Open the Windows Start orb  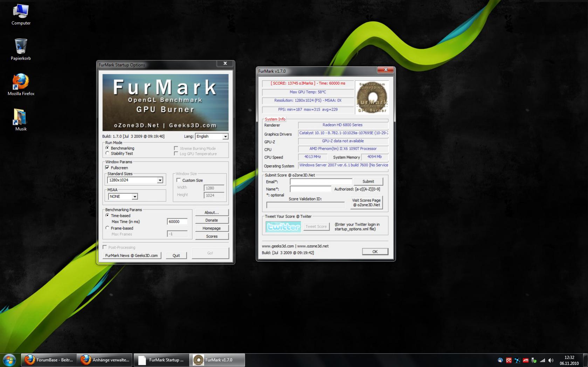[x=9, y=360]
